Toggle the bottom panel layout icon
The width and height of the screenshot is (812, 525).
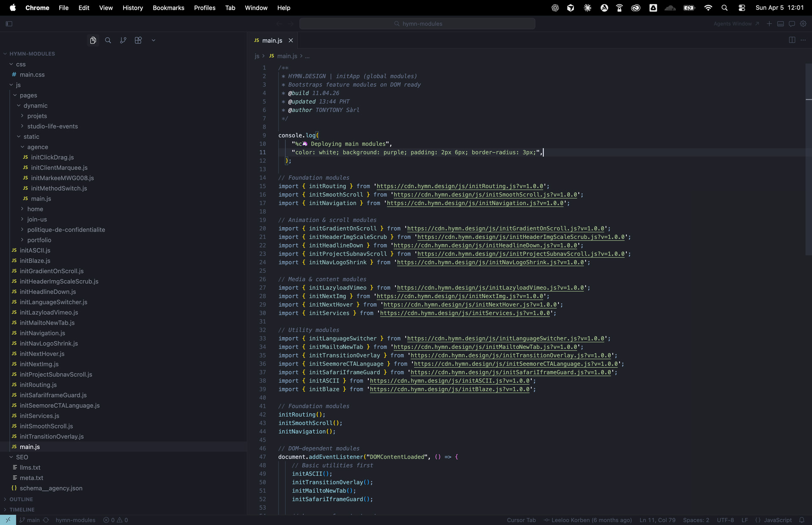781,24
